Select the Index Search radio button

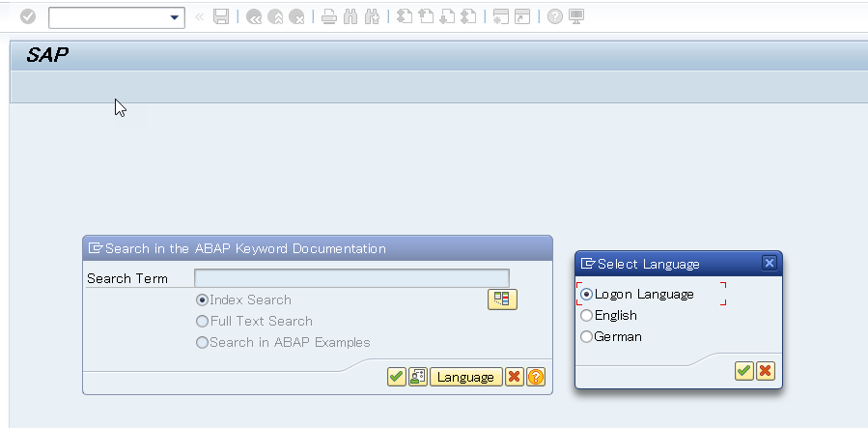click(202, 300)
